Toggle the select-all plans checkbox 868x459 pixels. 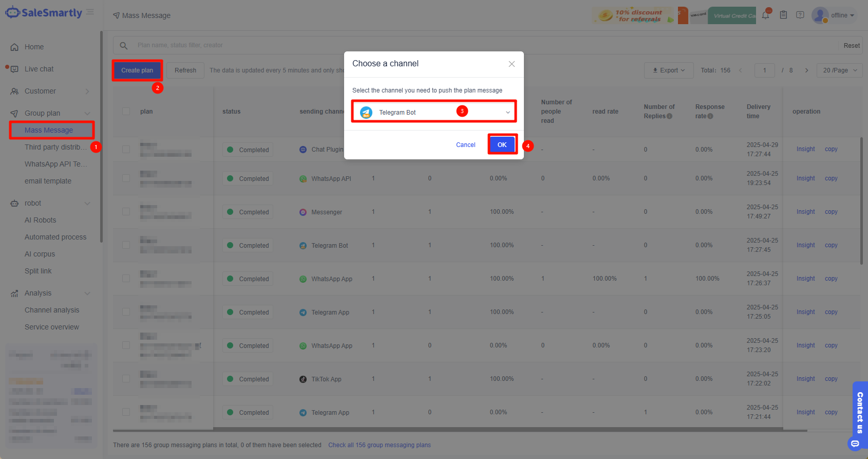pos(126,112)
